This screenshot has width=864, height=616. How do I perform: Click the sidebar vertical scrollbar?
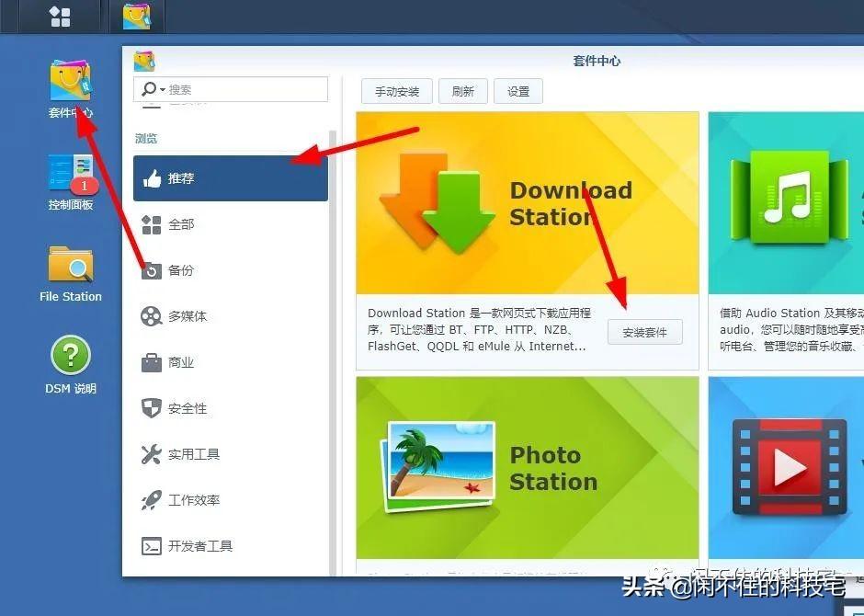pyautogui.click(x=333, y=353)
